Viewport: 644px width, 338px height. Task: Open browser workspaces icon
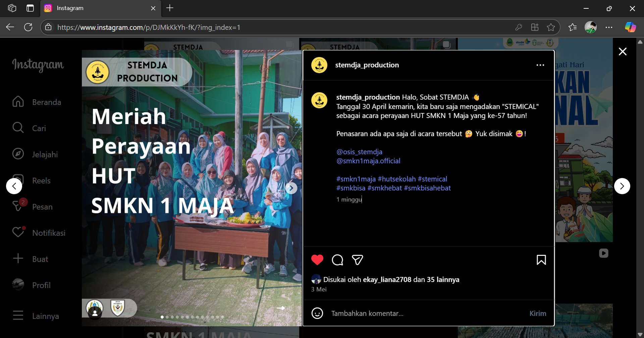(12, 8)
